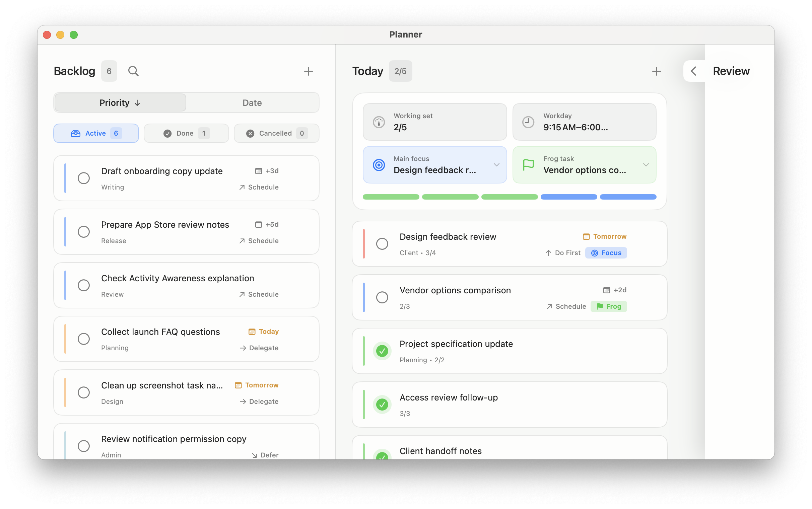The image size is (812, 509).
Task: Show Cancelled backlog tasks
Action: pyautogui.click(x=276, y=133)
